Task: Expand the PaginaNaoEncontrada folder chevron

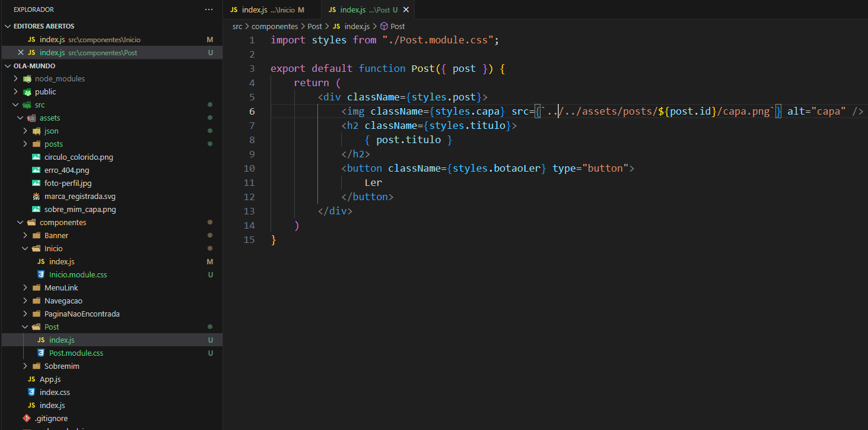Action: click(26, 314)
